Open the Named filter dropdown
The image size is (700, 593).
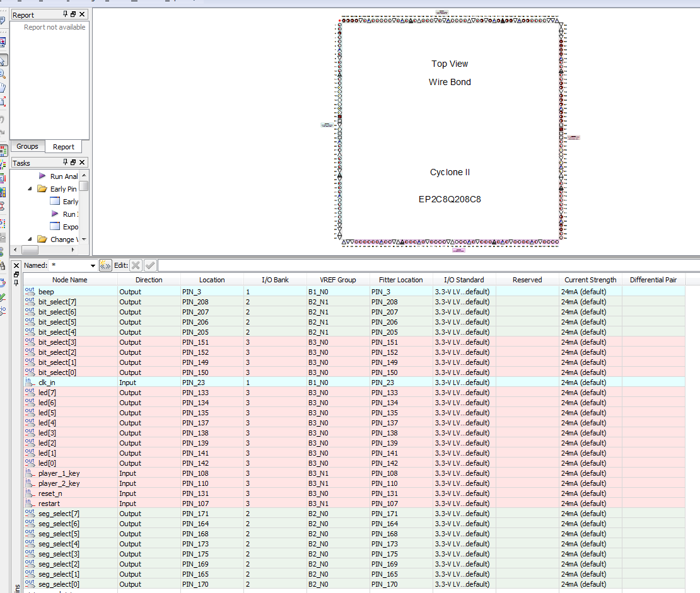pyautogui.click(x=93, y=266)
